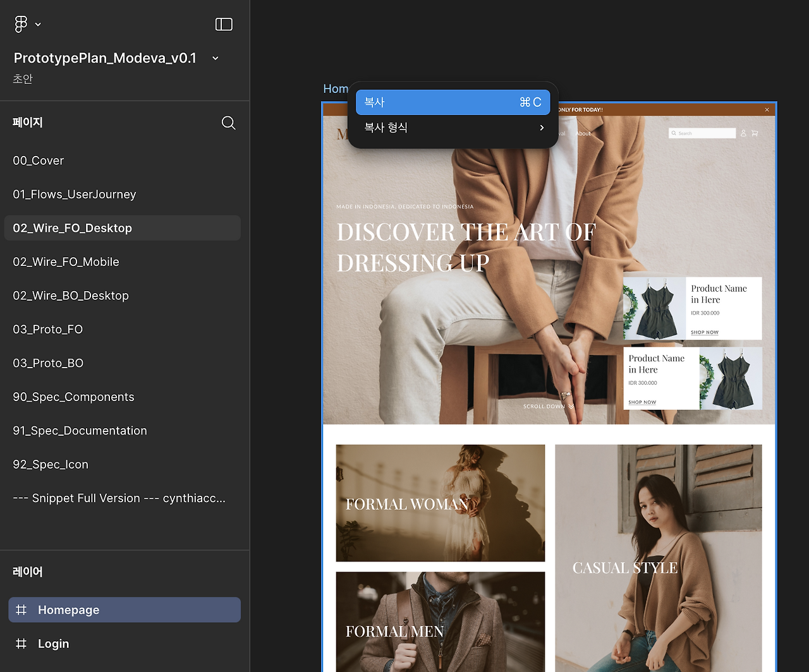Click the Login layer frame icon

coord(21,644)
